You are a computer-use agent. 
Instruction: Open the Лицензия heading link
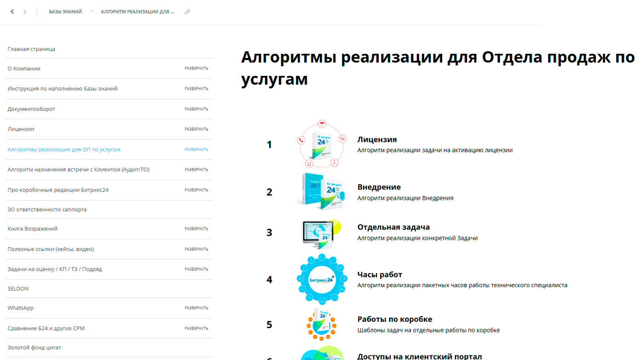[x=377, y=139]
